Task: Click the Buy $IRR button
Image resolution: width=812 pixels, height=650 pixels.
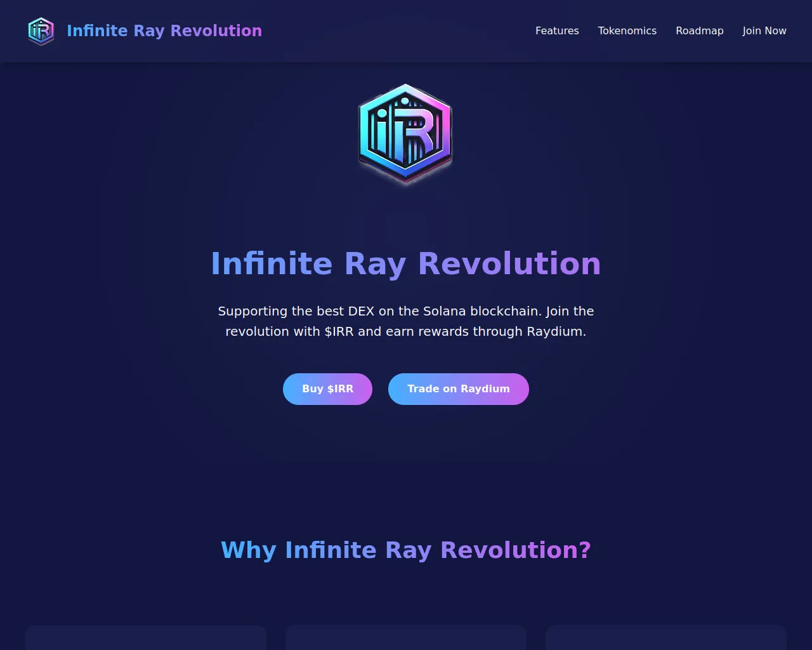Action: coord(327,389)
